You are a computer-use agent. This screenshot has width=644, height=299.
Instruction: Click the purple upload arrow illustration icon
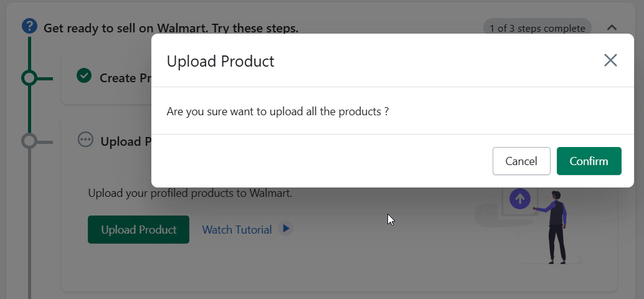point(520,199)
